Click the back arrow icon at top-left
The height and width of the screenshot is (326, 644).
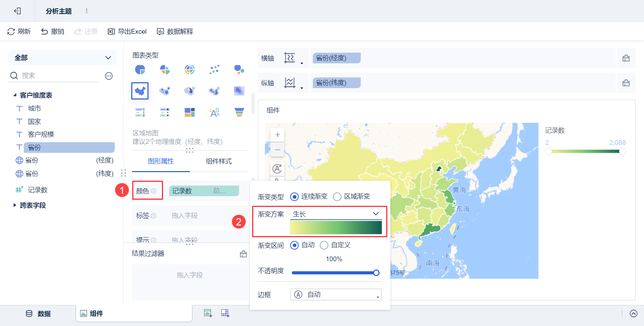point(17,11)
